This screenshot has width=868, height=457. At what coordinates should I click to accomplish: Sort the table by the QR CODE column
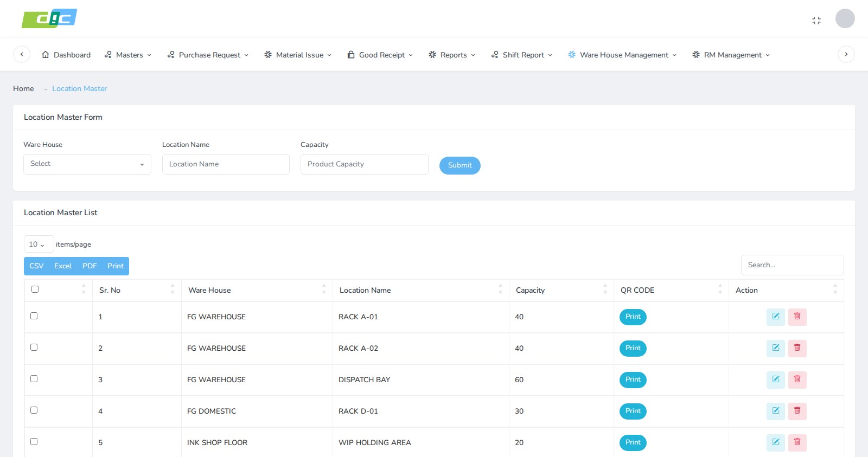671,290
